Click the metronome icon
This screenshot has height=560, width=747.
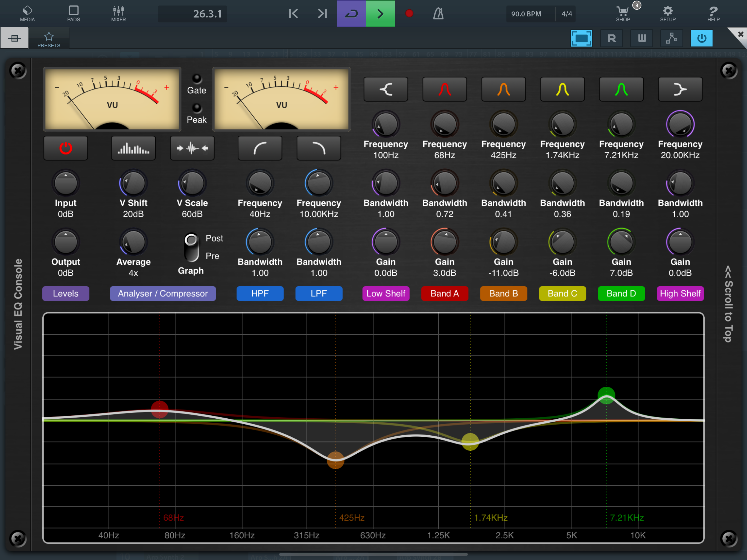[438, 13]
